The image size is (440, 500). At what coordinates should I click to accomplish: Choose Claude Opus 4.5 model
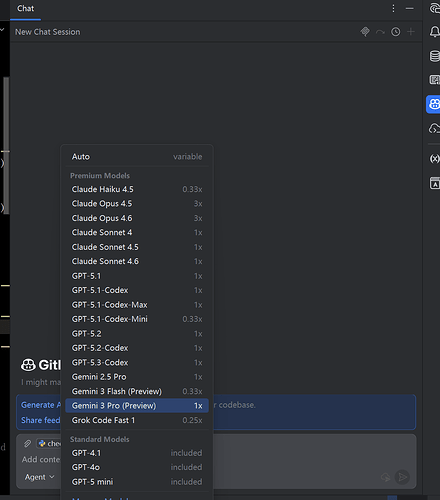coord(137,204)
